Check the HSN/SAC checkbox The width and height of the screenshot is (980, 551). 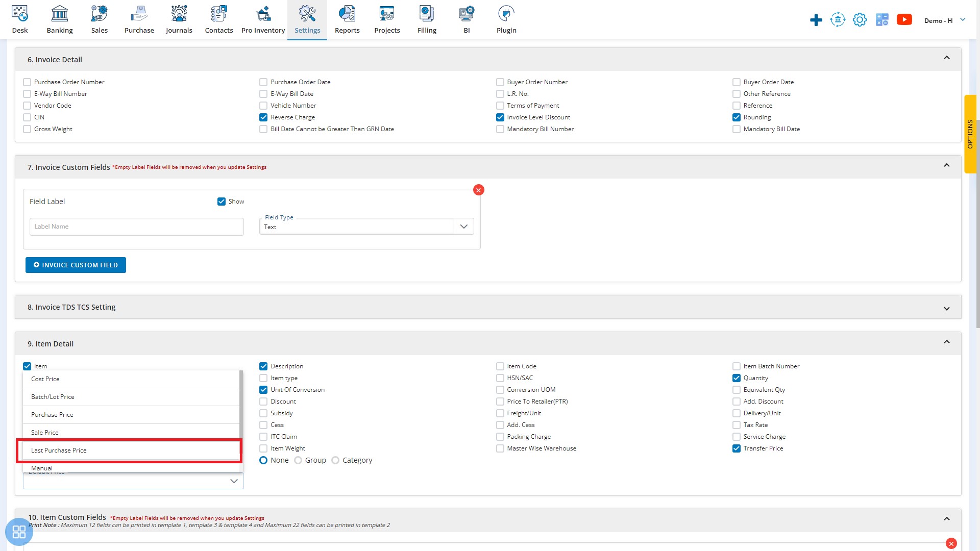click(x=500, y=378)
